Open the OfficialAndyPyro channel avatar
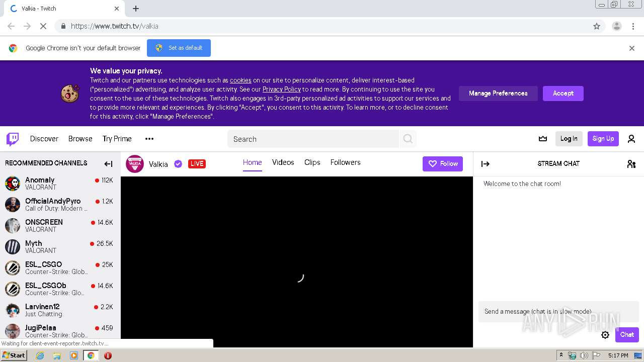Viewport: 644px width, 362px height. point(13,205)
